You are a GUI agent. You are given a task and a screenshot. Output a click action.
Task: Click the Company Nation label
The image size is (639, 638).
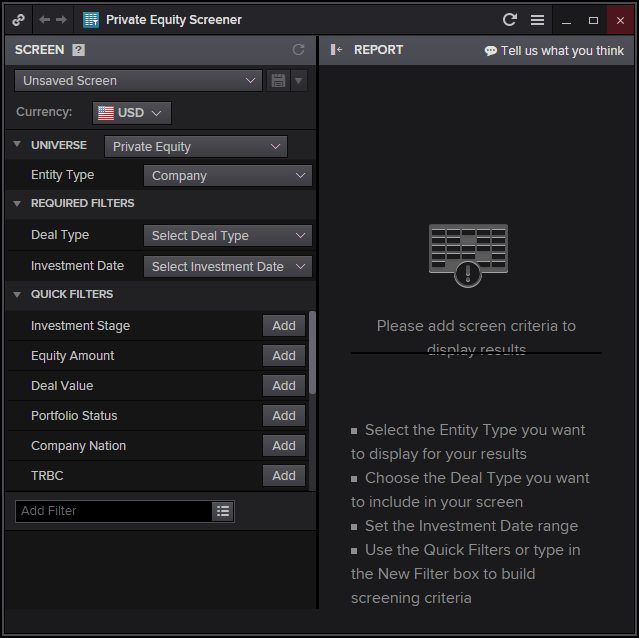78,446
